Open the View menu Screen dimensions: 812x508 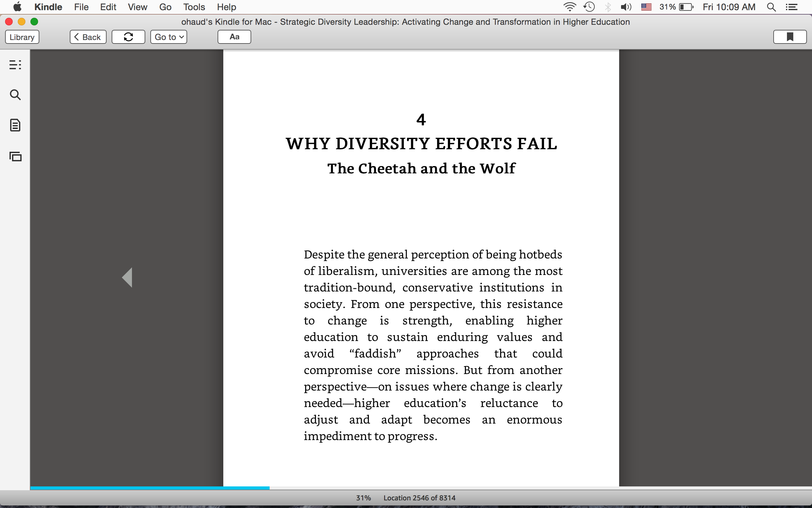tap(138, 7)
